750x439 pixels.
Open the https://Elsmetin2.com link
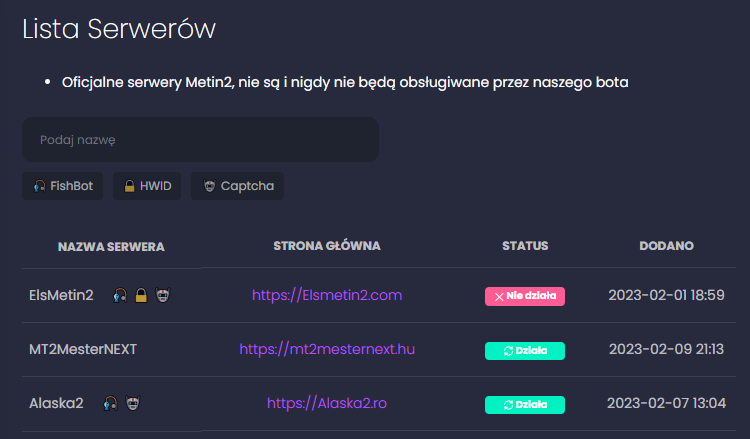click(327, 295)
